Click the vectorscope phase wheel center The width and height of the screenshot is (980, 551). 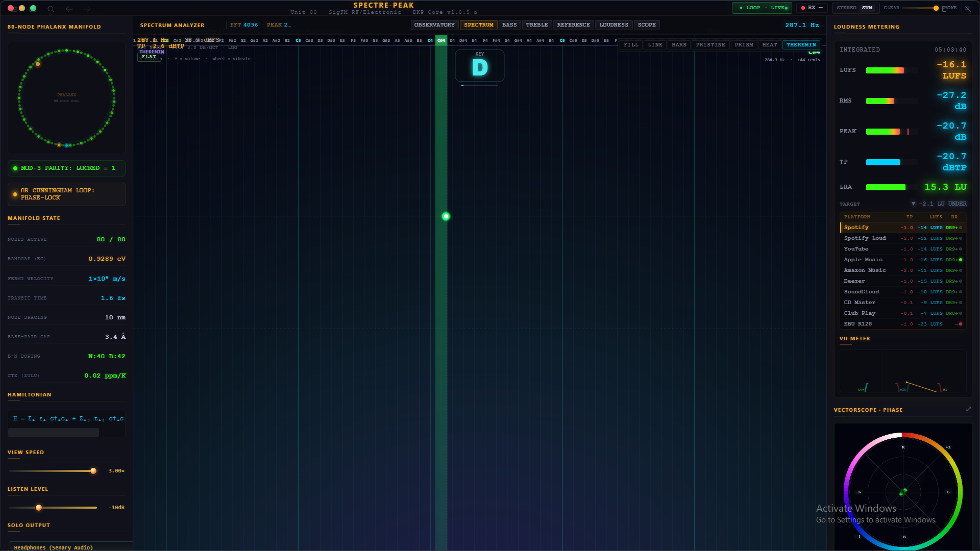point(903,492)
